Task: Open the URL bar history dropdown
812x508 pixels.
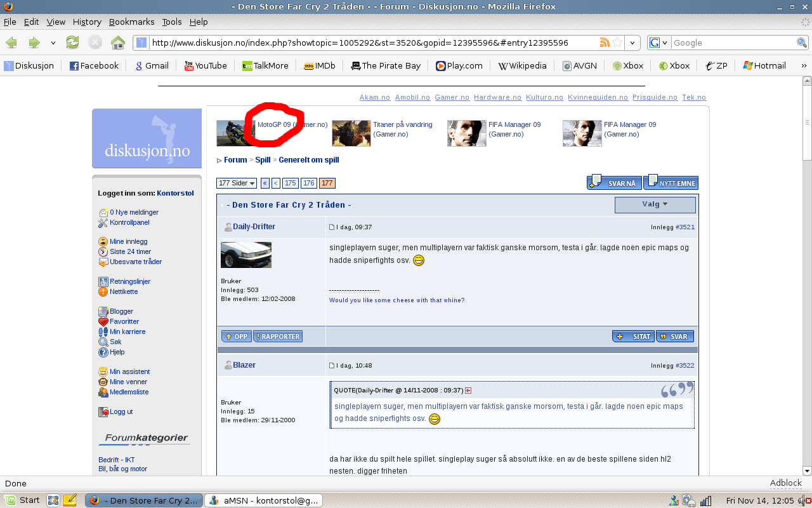Action: 632,43
